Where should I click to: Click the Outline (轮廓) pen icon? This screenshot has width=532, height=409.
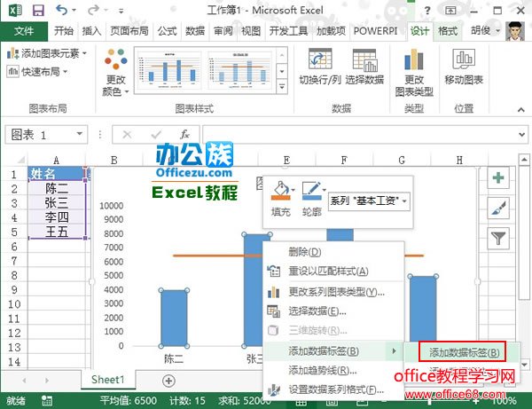coord(311,191)
